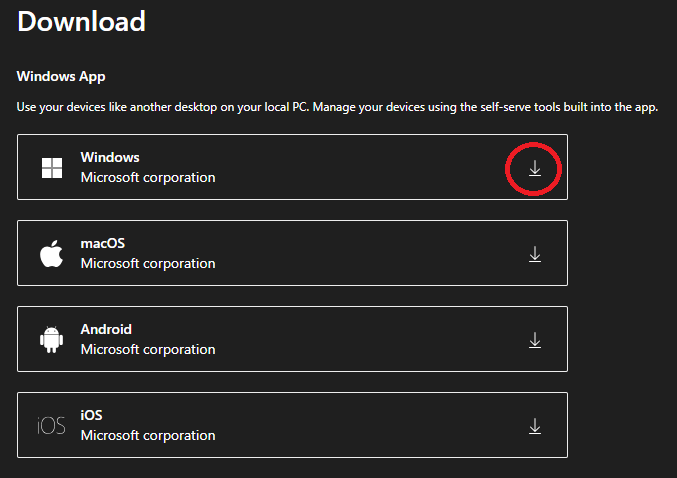The height and width of the screenshot is (478, 677).
Task: Click the Windows logo icon
Action: click(52, 168)
